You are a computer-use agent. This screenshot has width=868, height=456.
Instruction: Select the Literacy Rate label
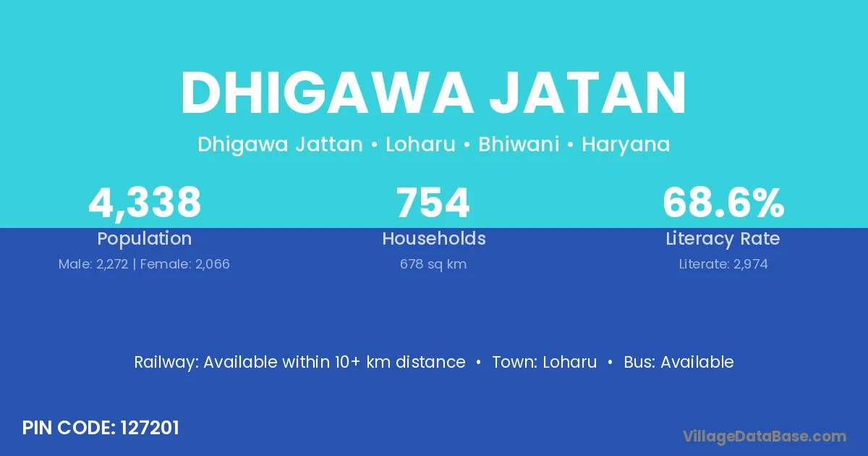(x=723, y=239)
